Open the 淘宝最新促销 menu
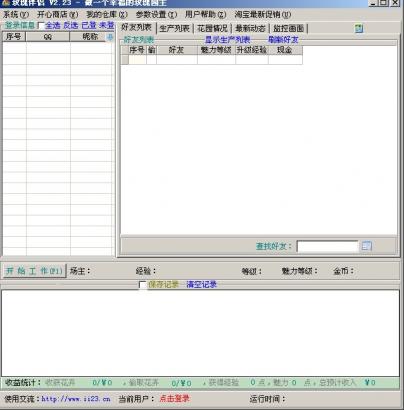The width and height of the screenshot is (404, 410). [263, 15]
